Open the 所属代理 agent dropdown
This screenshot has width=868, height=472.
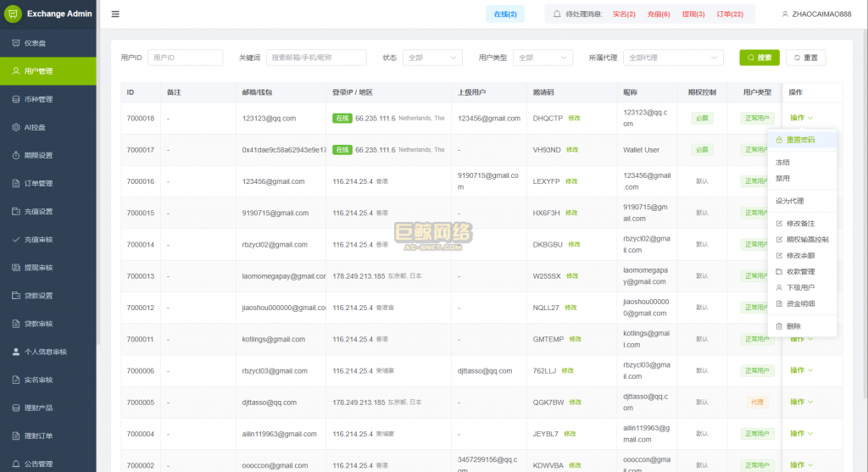[x=673, y=58]
